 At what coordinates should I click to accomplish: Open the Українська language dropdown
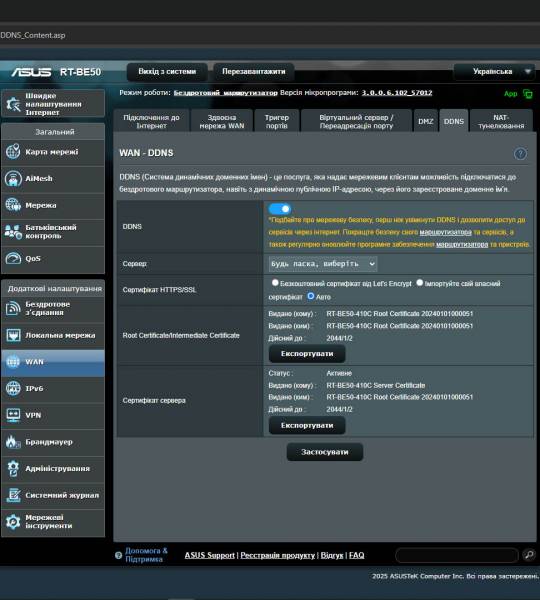494,72
